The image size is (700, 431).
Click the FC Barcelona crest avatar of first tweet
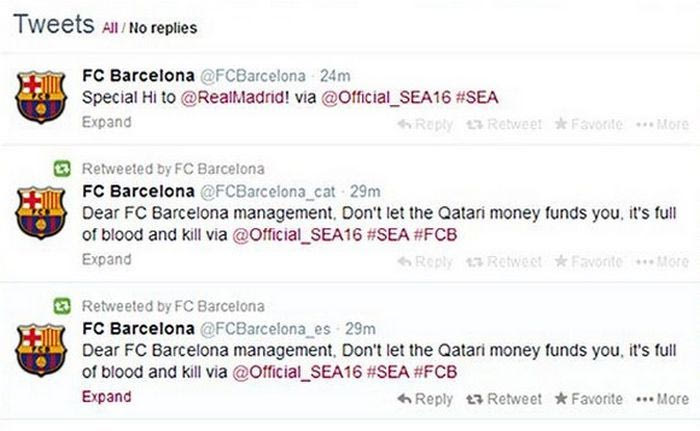click(41, 97)
